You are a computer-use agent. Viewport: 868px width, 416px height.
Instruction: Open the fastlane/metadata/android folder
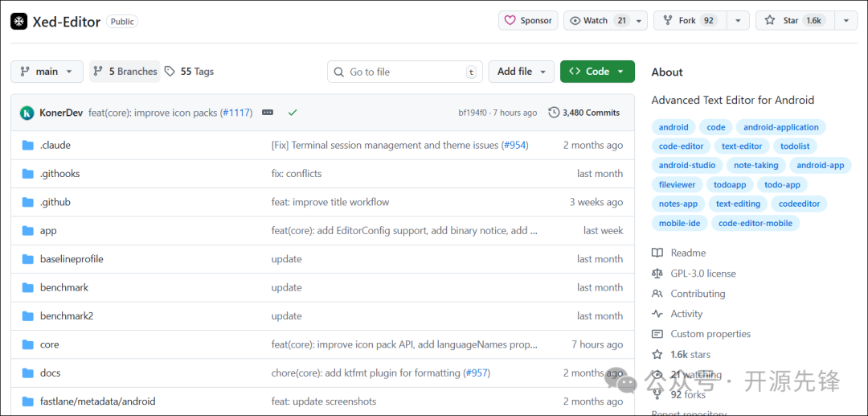[97, 401]
